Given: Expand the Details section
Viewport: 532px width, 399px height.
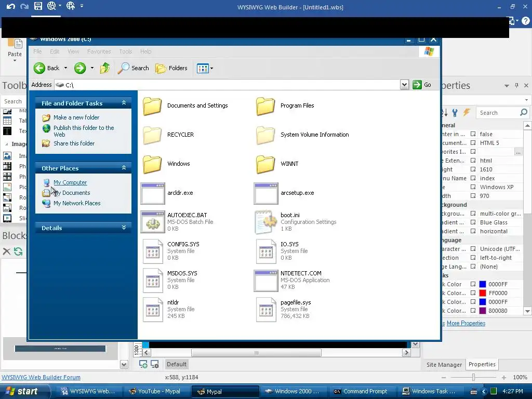Looking at the screenshot, I should click(x=124, y=228).
